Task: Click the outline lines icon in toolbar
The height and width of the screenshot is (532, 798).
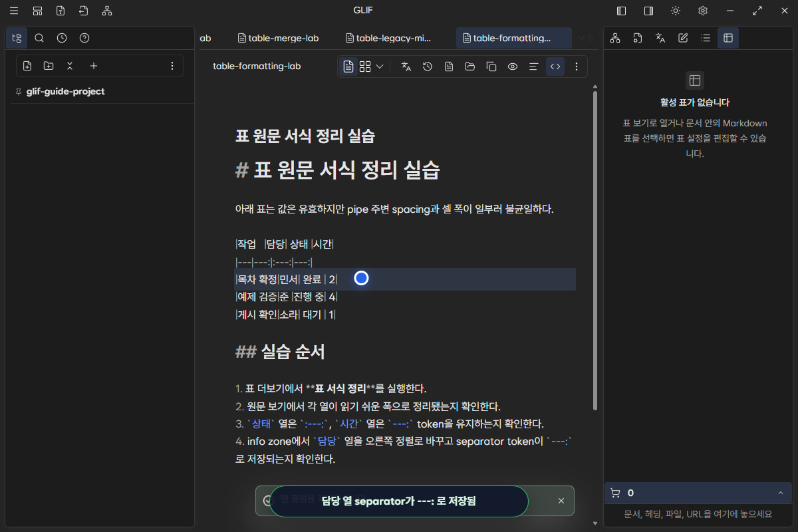Action: click(533, 66)
